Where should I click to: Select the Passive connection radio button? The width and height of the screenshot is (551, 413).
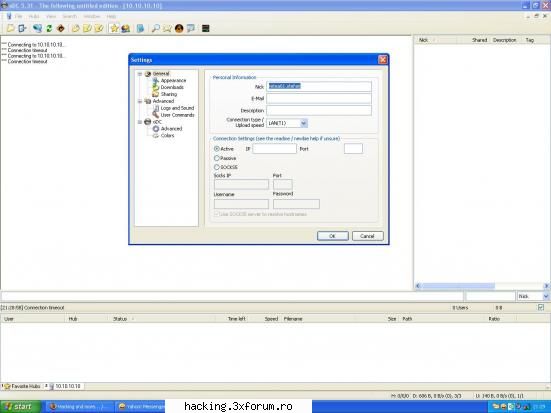pyautogui.click(x=217, y=158)
